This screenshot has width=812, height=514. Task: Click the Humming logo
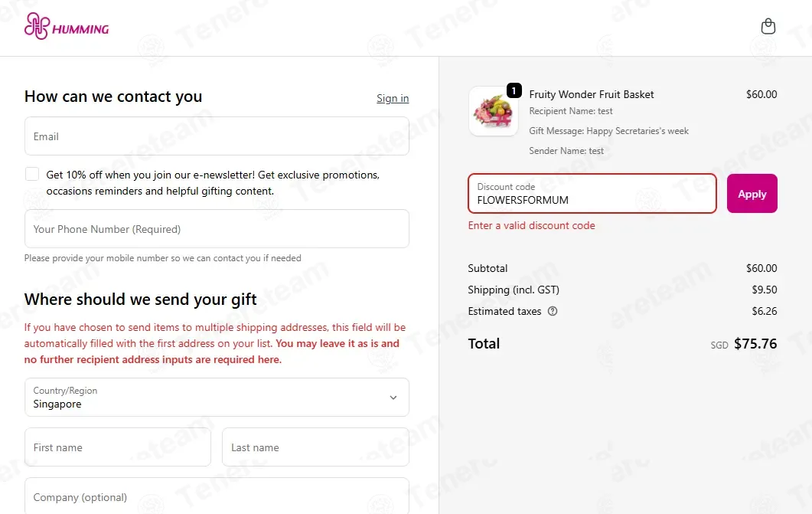click(67, 26)
